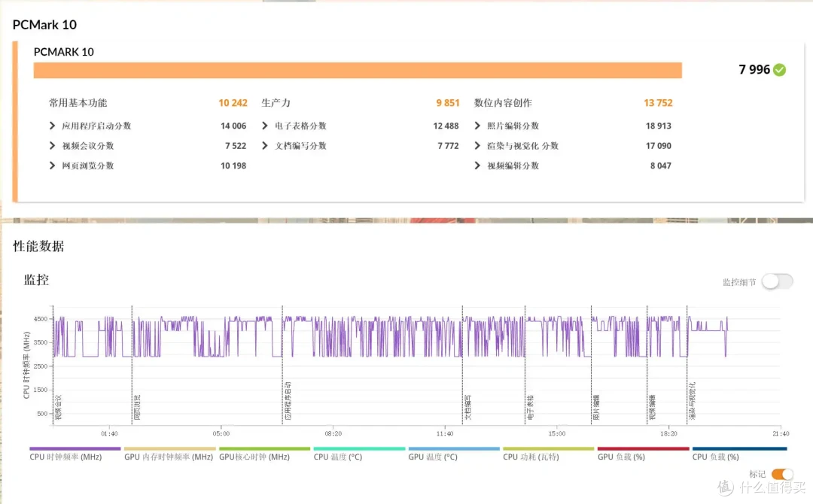Click the 文档编写 timeline marker
The image size is (813, 504).
click(467, 407)
